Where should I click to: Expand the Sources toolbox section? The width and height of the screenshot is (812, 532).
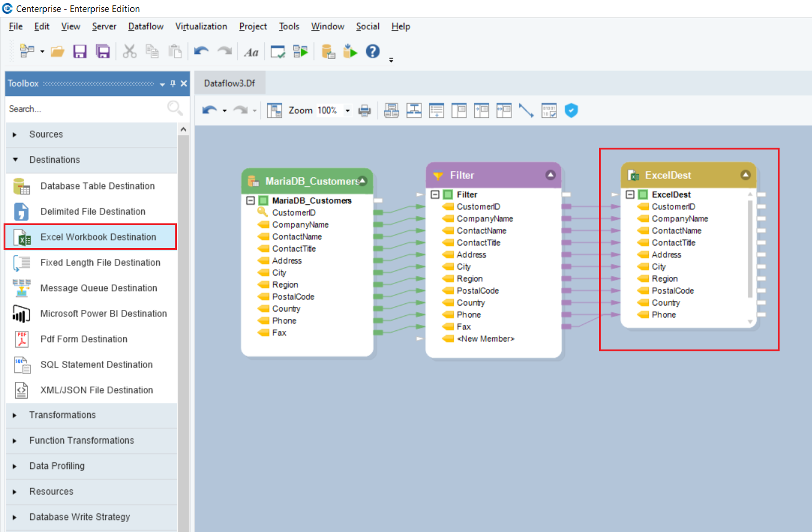46,135
